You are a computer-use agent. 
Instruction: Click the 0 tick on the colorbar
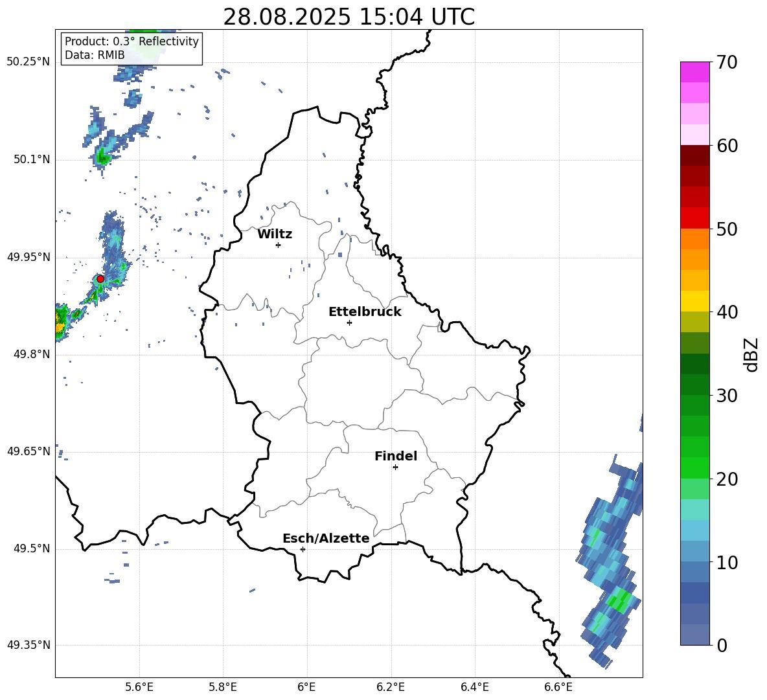(x=722, y=645)
